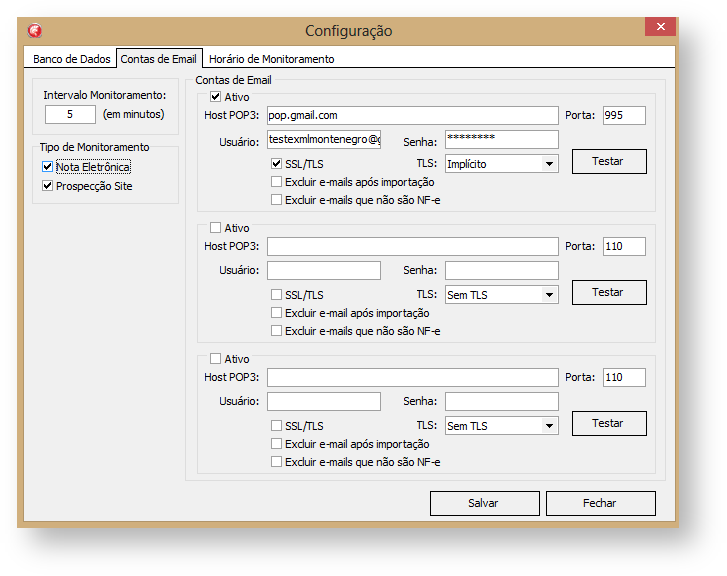The image size is (727, 576).
Task: Click the Host POP3 field containing pop.gmail.com
Action: [411, 115]
